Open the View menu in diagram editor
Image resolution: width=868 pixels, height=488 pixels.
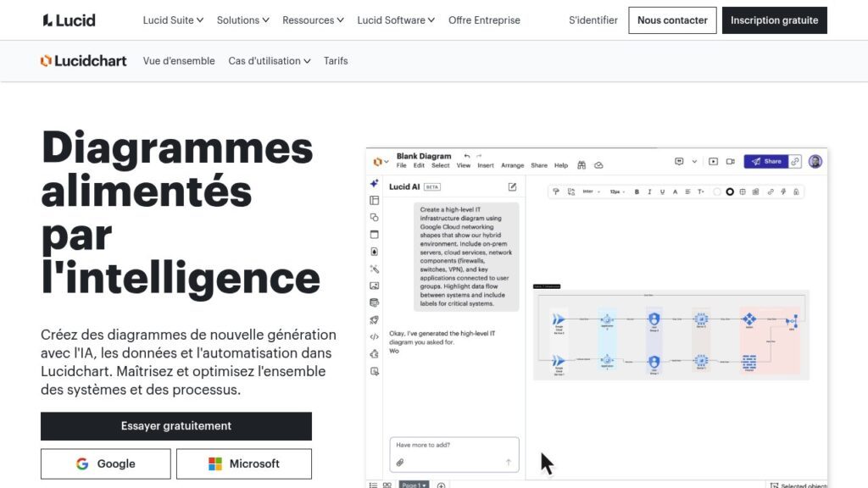pyautogui.click(x=464, y=165)
